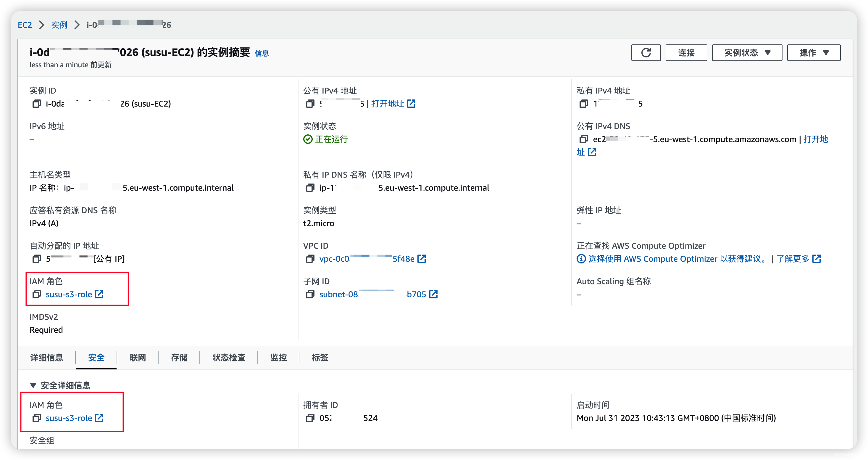Screen dimensions: 868x460
Task: Refresh the instance summary
Action: coord(646,53)
